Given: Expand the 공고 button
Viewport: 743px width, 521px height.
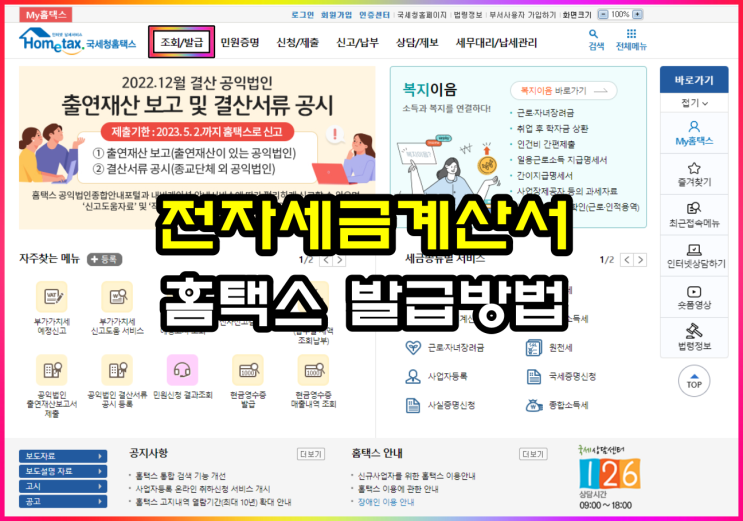Looking at the screenshot, I should pyautogui.click(x=63, y=502).
